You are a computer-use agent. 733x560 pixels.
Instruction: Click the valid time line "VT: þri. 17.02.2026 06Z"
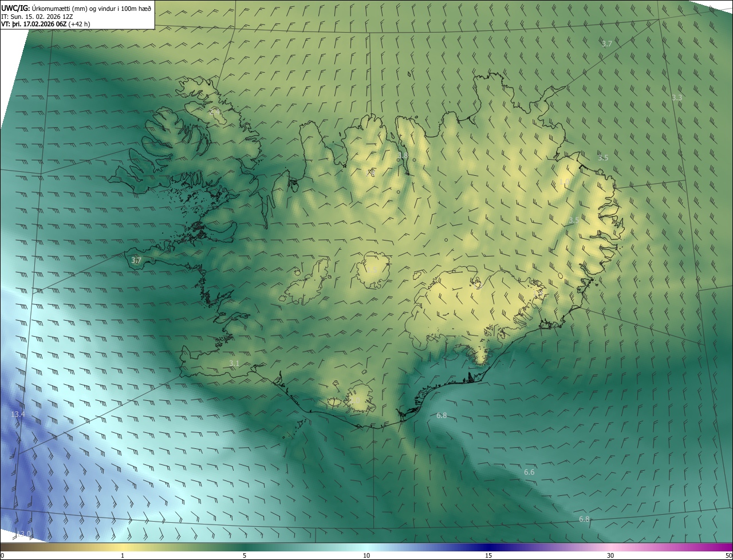click(x=34, y=23)
